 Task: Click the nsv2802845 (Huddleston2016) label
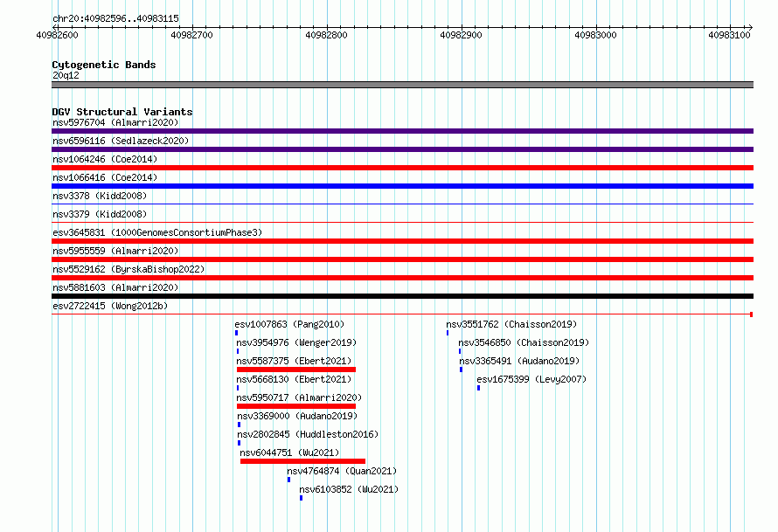tap(308, 434)
